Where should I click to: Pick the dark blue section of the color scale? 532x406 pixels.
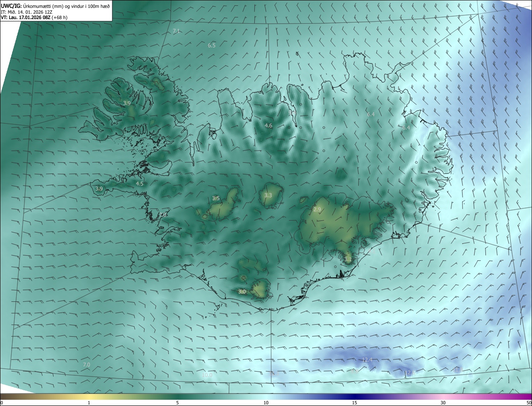pyautogui.click(x=355, y=396)
